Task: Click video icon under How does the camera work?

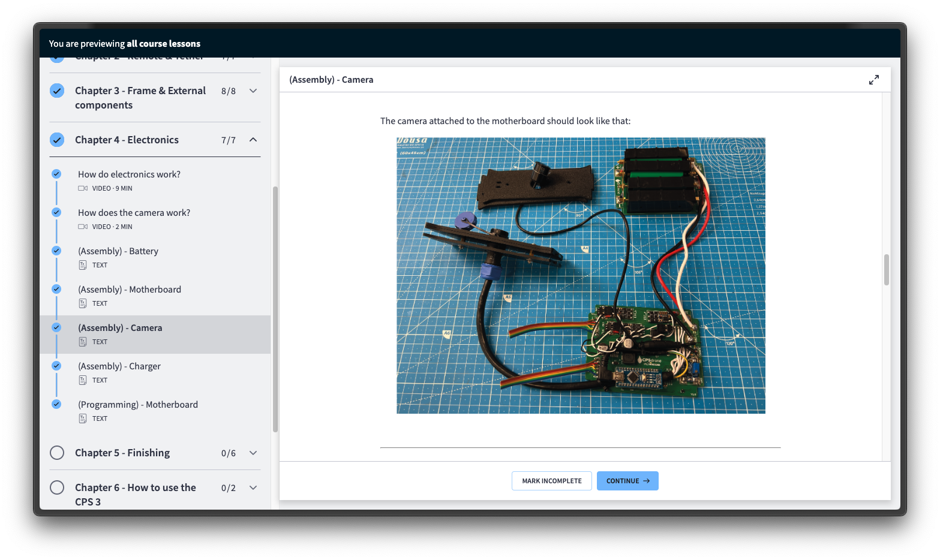Action: pyautogui.click(x=83, y=227)
